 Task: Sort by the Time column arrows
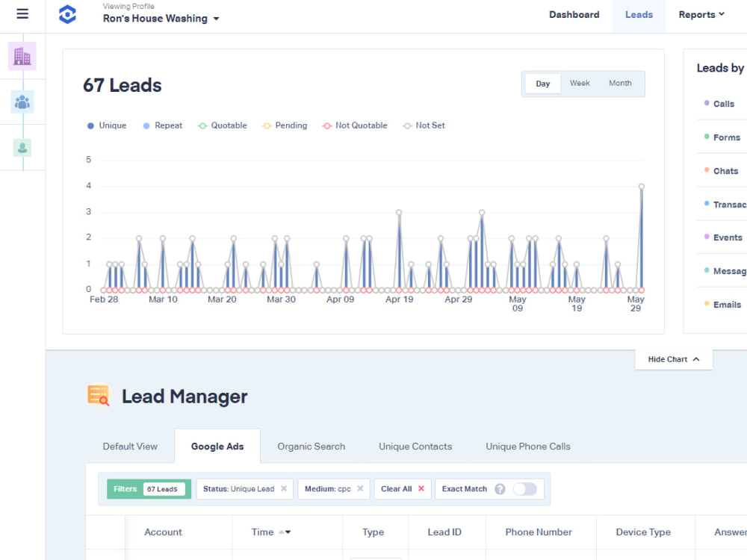pyautogui.click(x=285, y=532)
